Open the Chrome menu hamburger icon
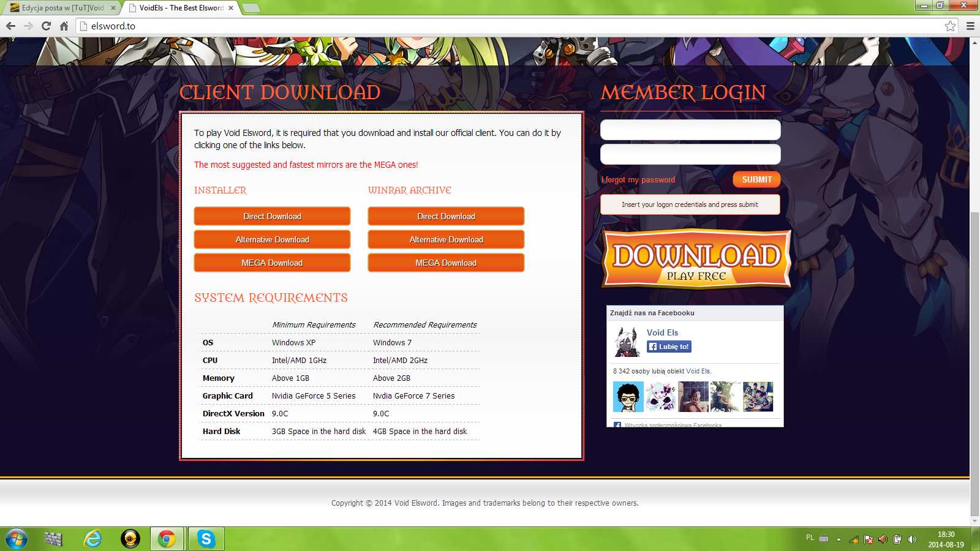The image size is (980, 551). [970, 26]
